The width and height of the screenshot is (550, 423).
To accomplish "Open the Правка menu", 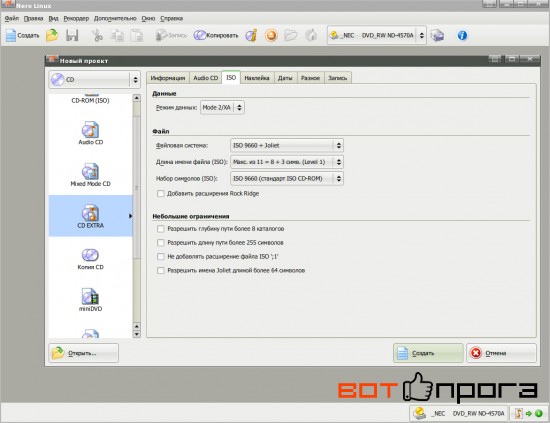I will [x=33, y=18].
